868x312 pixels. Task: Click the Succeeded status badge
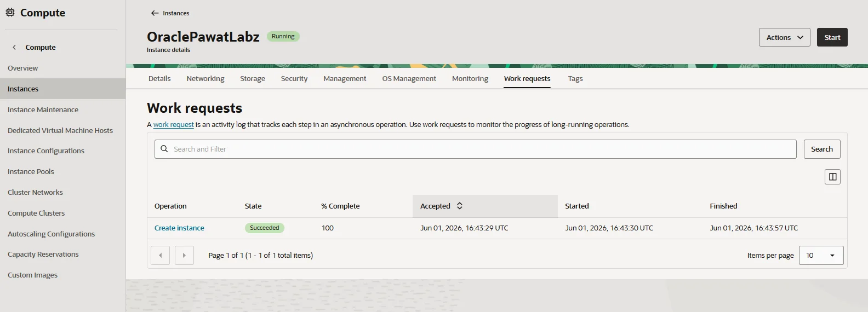(x=265, y=228)
